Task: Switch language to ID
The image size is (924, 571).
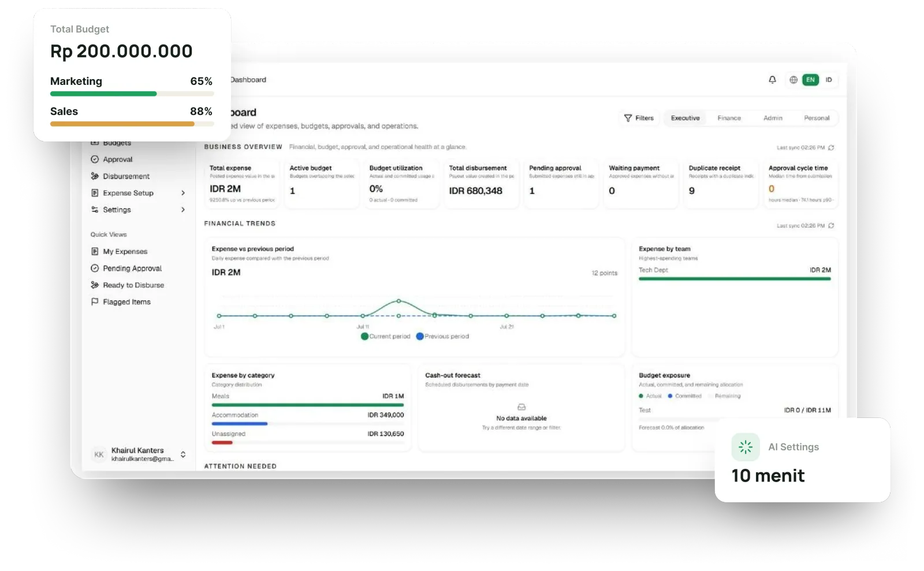Action: coord(829,80)
